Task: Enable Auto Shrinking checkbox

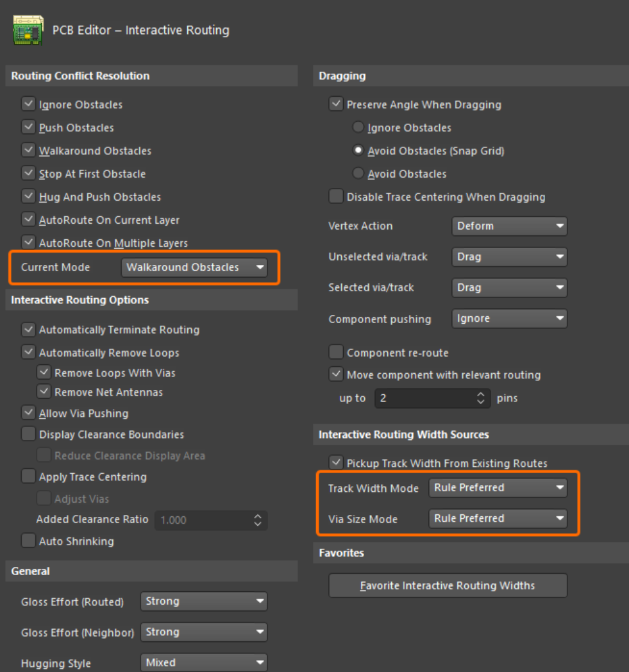Action: coord(28,541)
